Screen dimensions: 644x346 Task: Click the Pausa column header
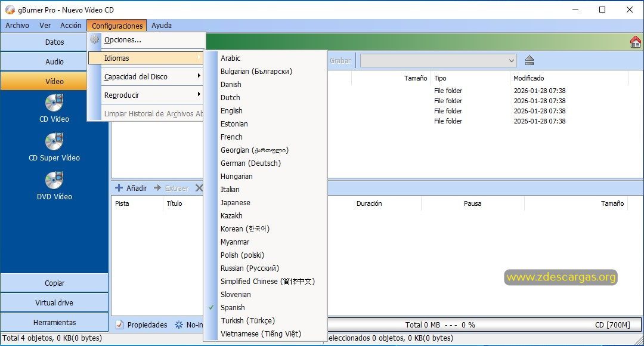[473, 203]
